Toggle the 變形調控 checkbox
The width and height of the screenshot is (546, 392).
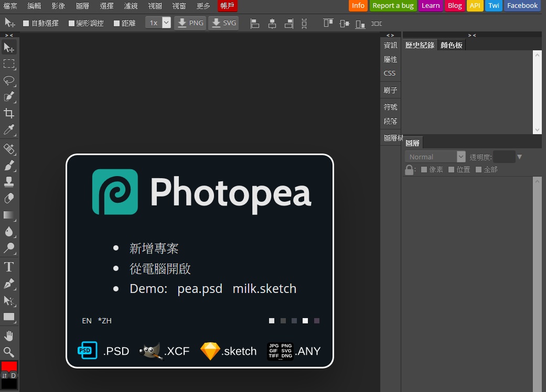[x=71, y=23]
